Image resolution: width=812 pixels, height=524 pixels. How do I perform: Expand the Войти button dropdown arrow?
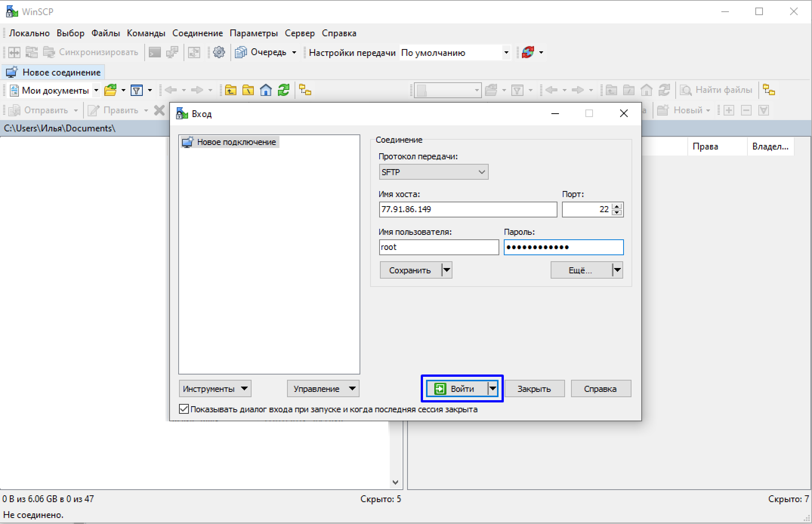[x=493, y=388]
